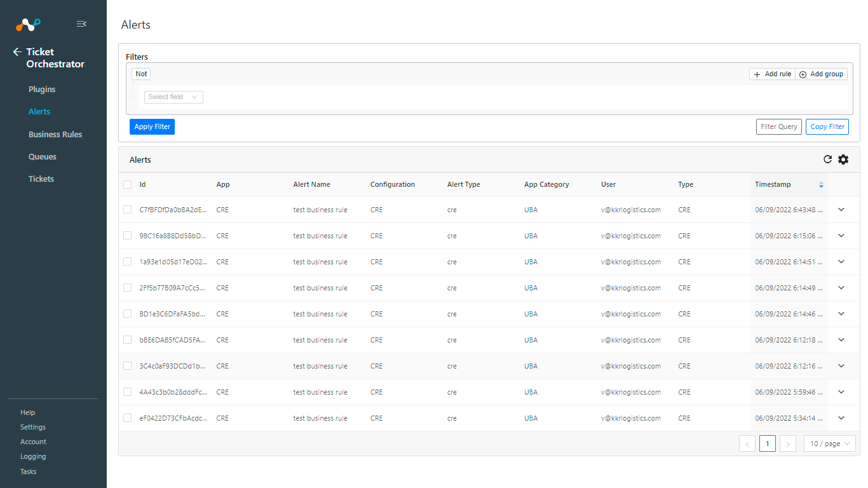Screen dimensions: 868x488
Task: Click alert Id eF0422D73CFbAcdc cell
Action: click(173, 418)
